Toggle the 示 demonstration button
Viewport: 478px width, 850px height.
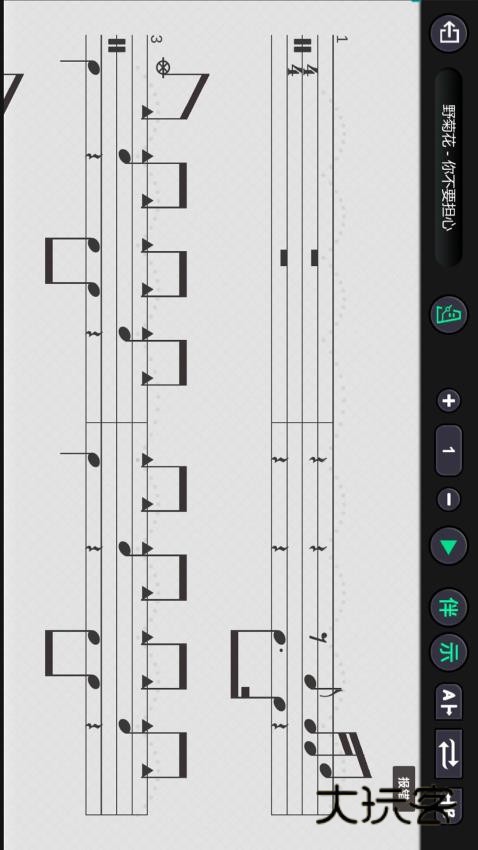pos(449,653)
